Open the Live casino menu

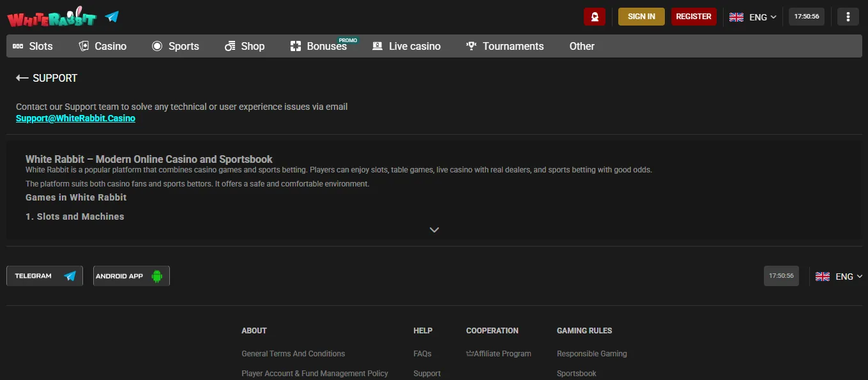coord(407,46)
